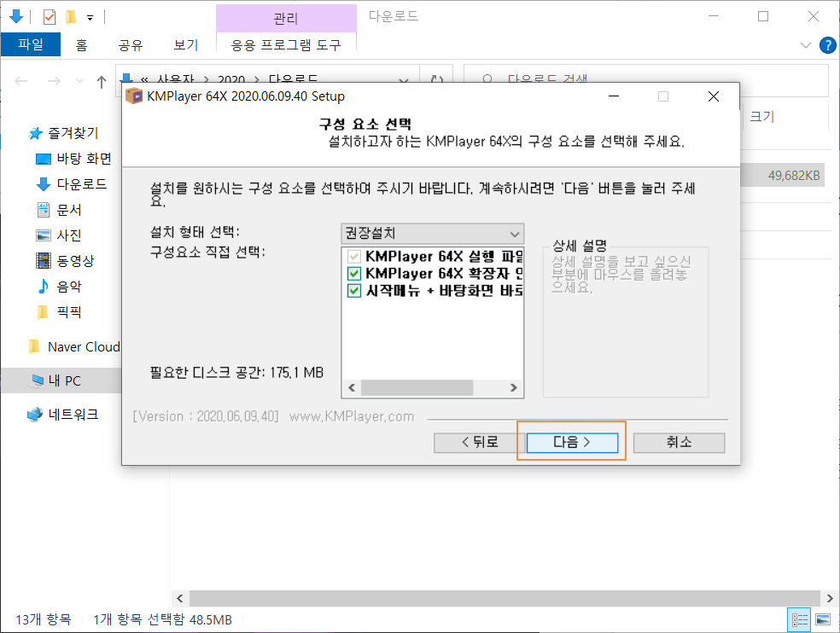Image resolution: width=840 pixels, height=633 pixels.
Task: Expand the Explorer ribbon chevron
Action: pos(805,45)
